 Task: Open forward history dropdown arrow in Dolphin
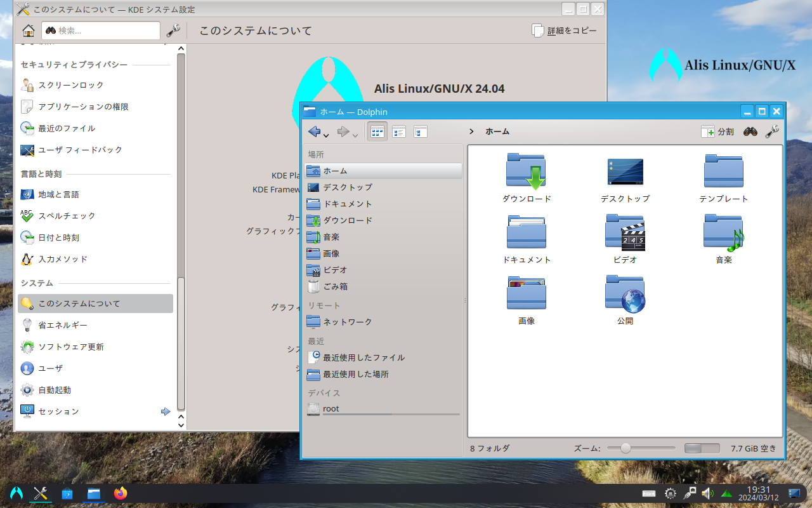pos(355,135)
